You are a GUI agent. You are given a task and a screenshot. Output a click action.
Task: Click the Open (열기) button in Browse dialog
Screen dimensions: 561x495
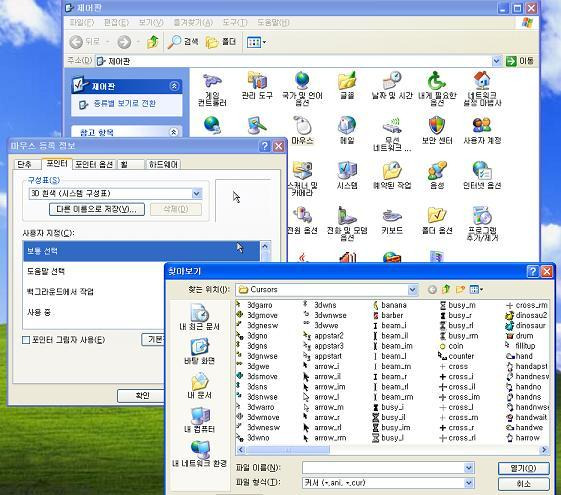click(523, 468)
